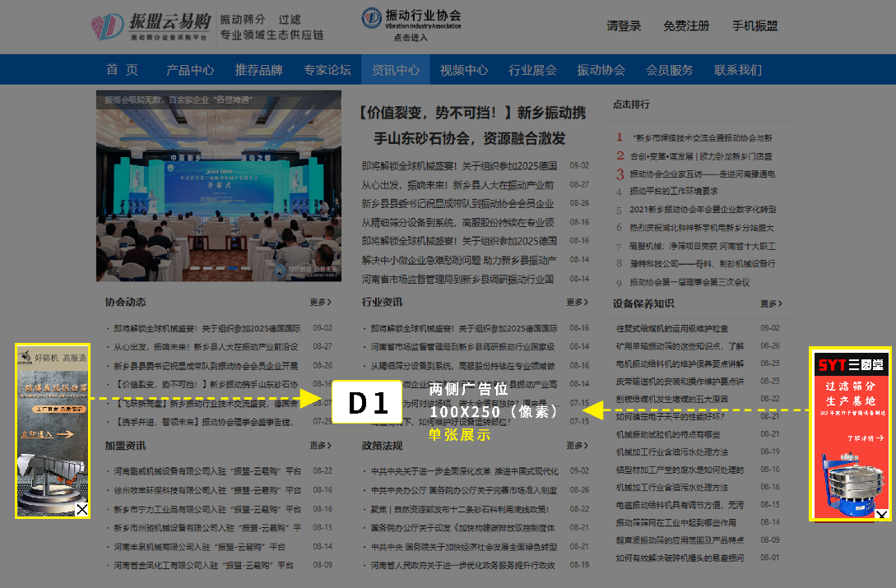Click the 免费注册 link

click(x=686, y=26)
